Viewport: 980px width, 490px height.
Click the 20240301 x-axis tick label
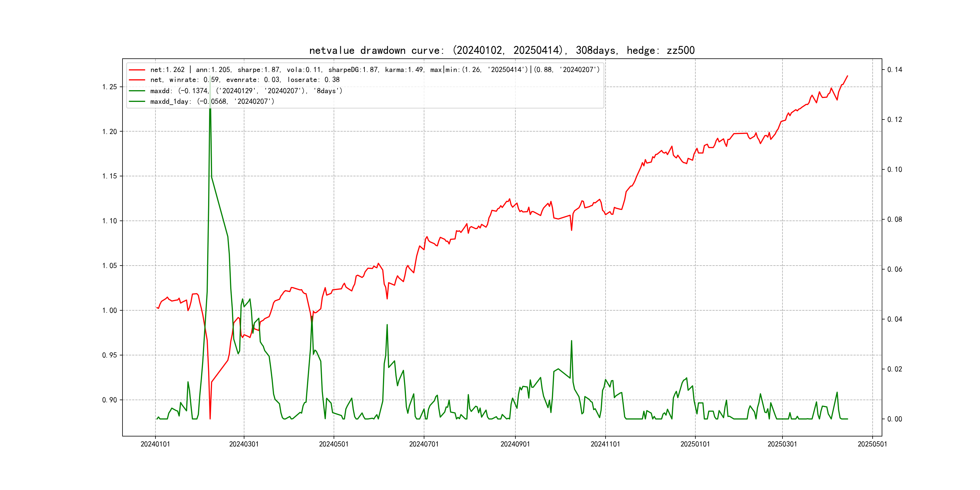244,444
